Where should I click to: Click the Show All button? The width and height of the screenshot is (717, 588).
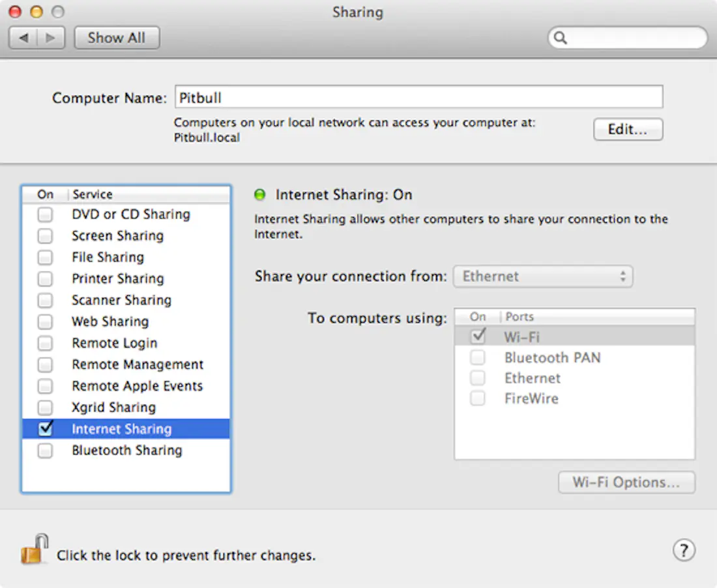tap(117, 37)
